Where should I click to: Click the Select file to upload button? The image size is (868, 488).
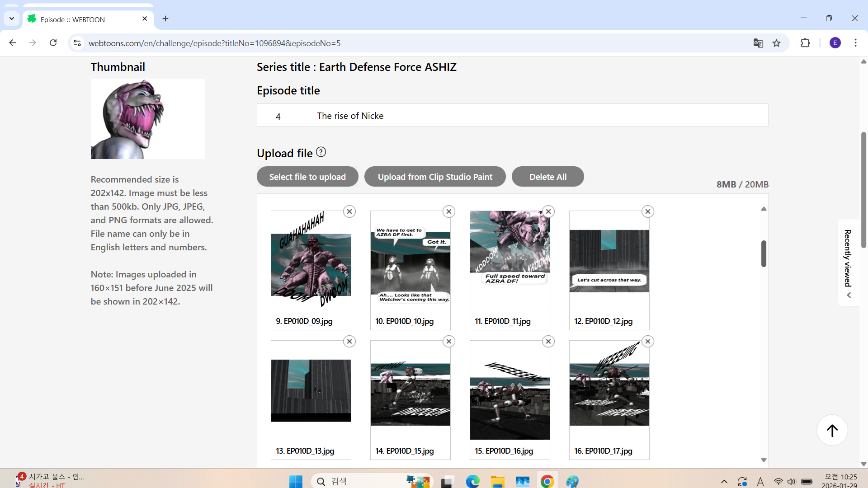307,177
